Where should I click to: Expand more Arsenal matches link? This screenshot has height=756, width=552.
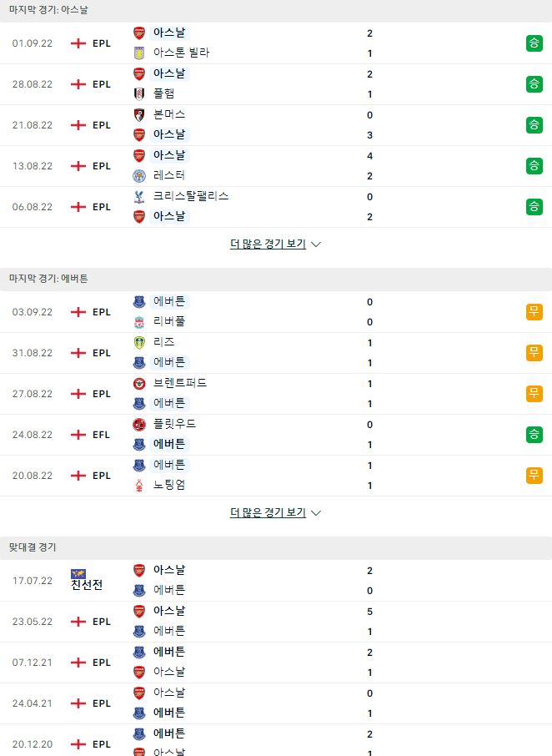pyautogui.click(x=268, y=244)
